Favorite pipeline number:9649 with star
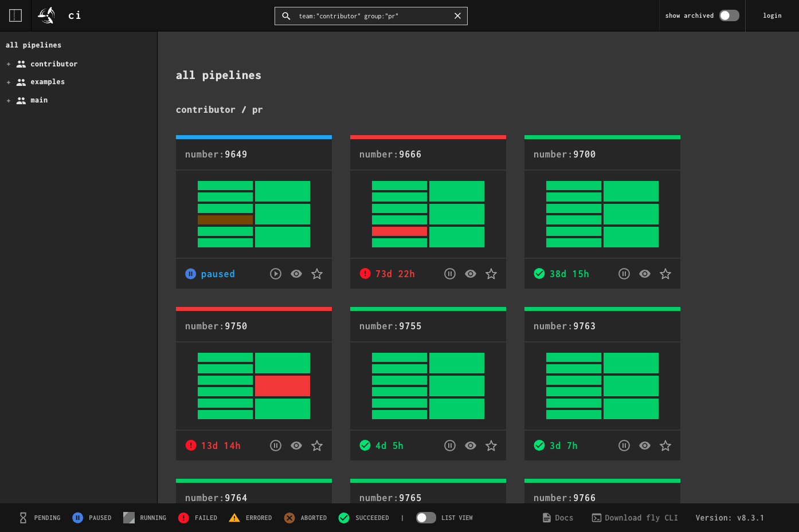This screenshot has height=532, width=799. (317, 274)
